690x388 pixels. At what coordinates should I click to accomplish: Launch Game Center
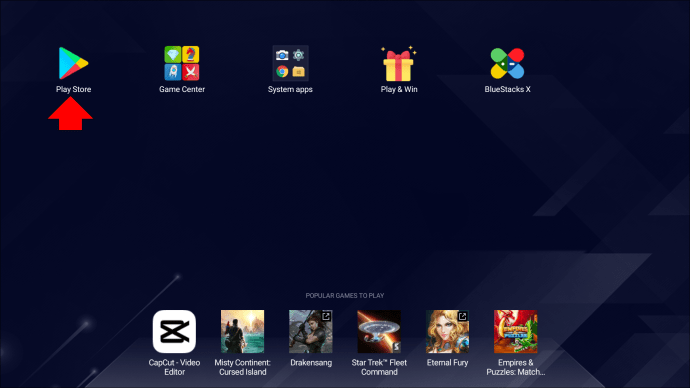[182, 63]
